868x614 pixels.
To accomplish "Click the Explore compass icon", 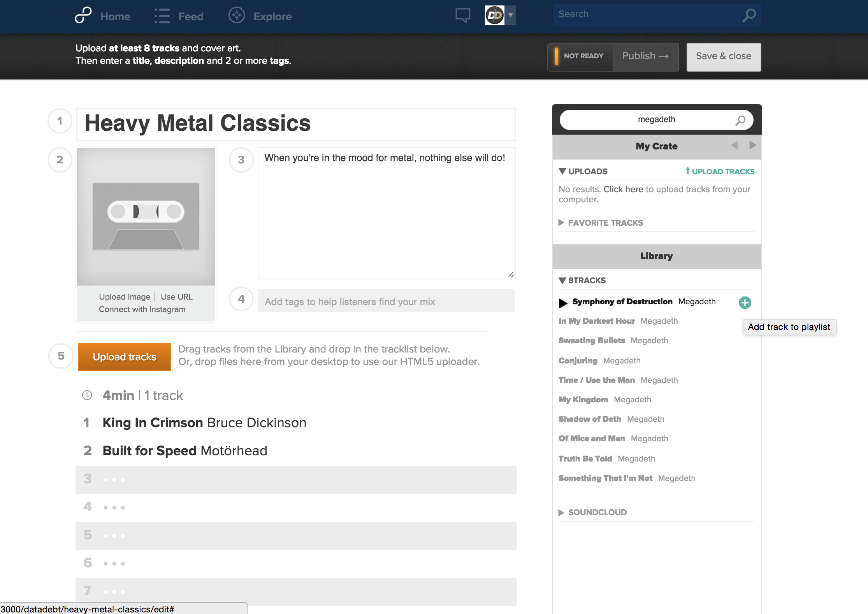I will click(x=237, y=16).
